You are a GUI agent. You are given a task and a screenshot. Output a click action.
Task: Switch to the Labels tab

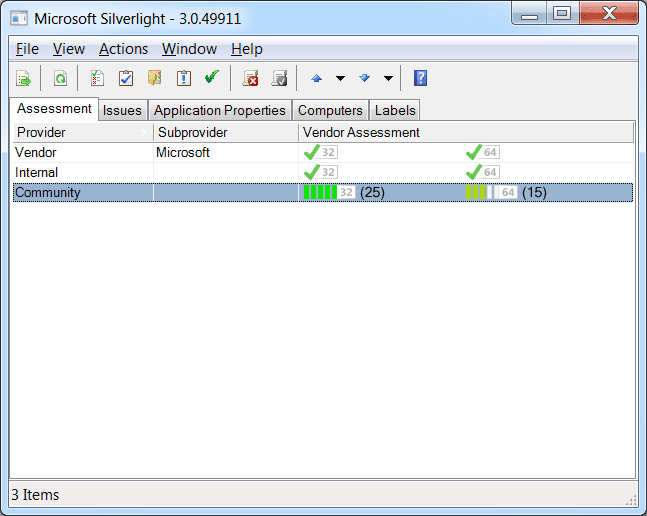[395, 111]
